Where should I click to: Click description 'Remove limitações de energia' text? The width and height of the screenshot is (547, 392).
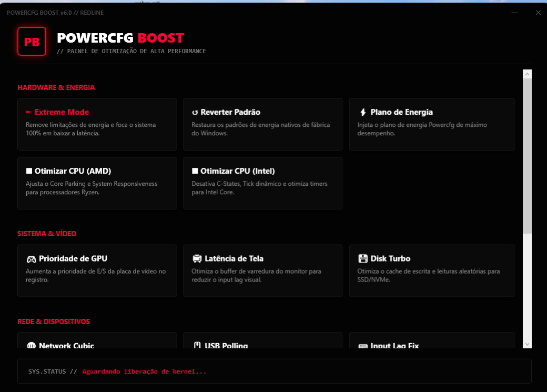click(x=90, y=129)
